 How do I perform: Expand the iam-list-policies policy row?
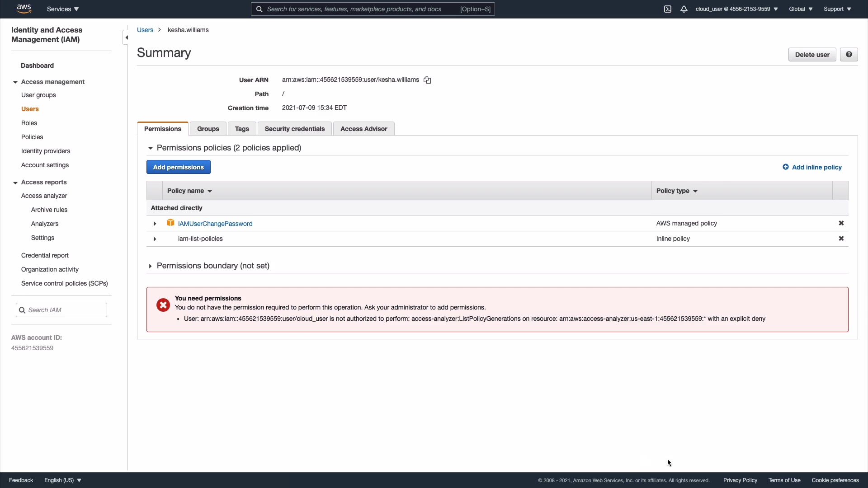pos(155,239)
